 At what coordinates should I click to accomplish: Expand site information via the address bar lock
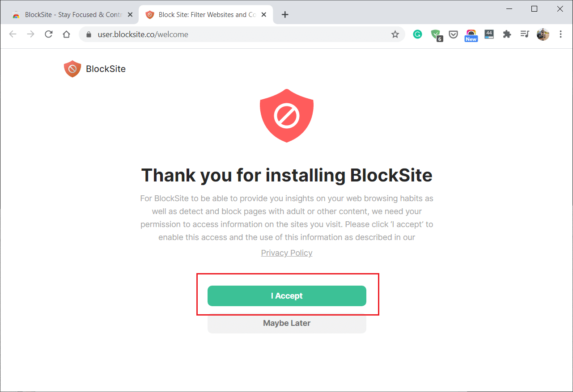click(88, 34)
